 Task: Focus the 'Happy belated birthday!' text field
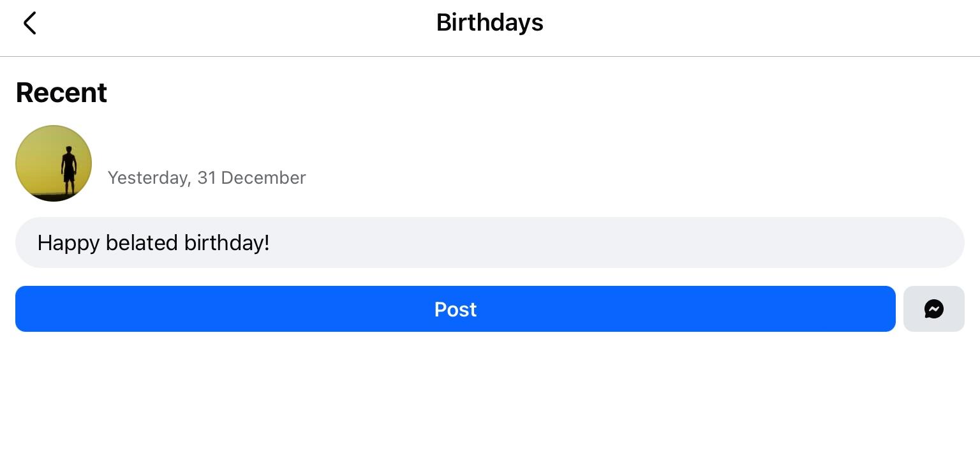click(489, 242)
